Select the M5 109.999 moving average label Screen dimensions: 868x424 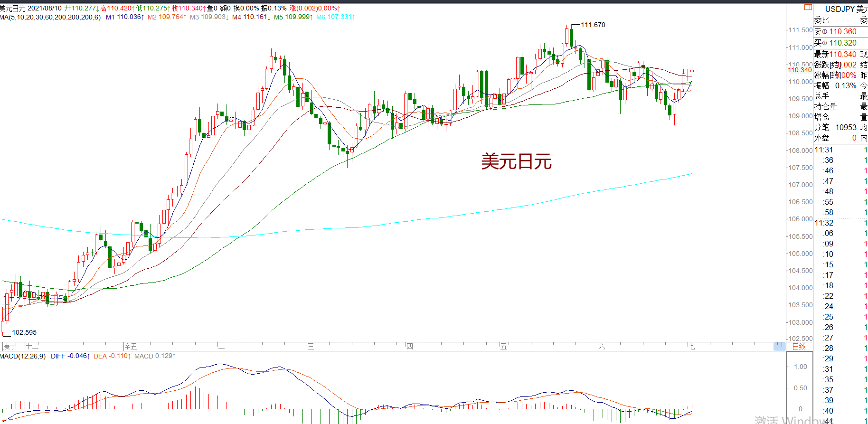293,17
